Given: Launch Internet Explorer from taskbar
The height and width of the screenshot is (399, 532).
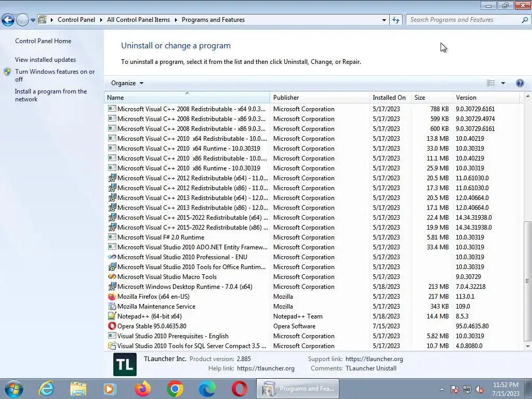Looking at the screenshot, I should (46, 389).
